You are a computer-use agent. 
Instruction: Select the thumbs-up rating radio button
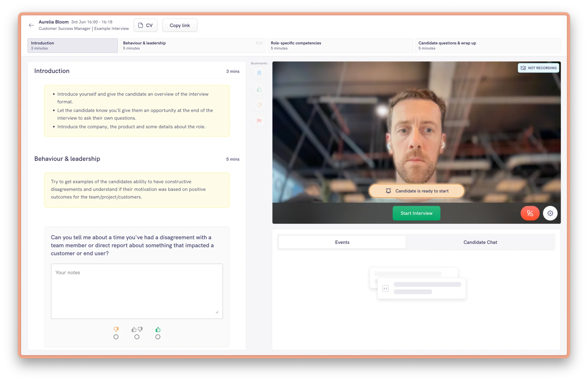[x=158, y=337]
